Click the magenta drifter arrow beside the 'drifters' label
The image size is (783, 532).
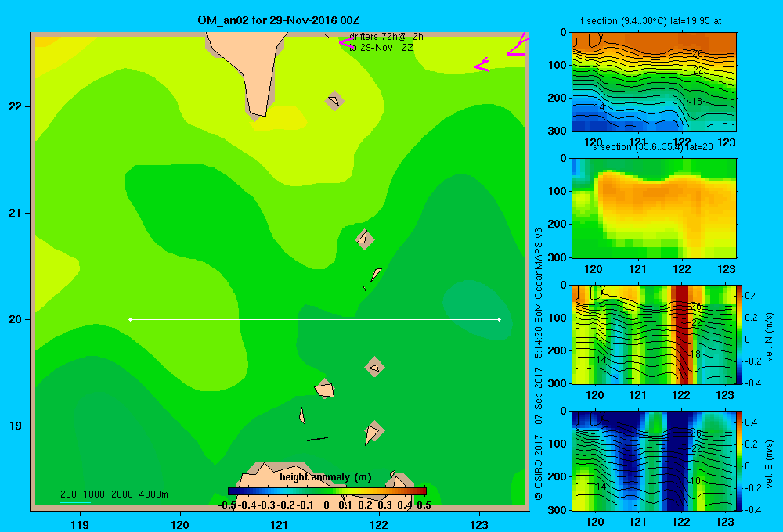346,43
